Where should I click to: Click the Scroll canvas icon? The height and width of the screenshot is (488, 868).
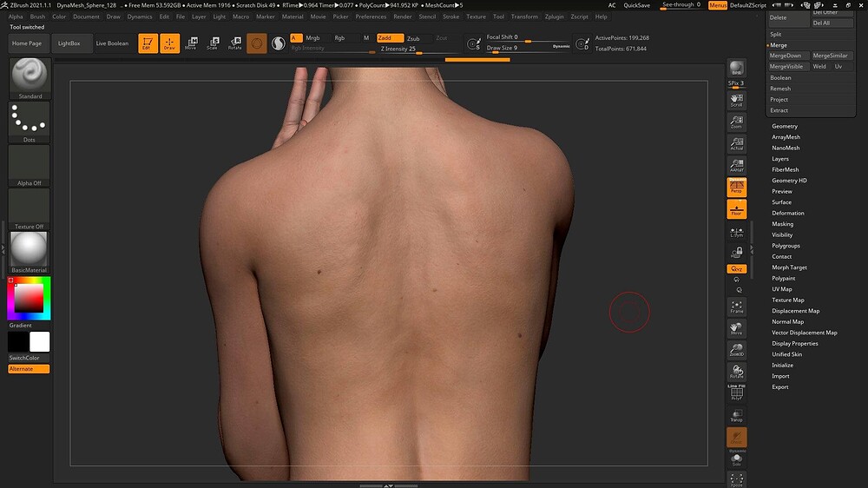(736, 100)
